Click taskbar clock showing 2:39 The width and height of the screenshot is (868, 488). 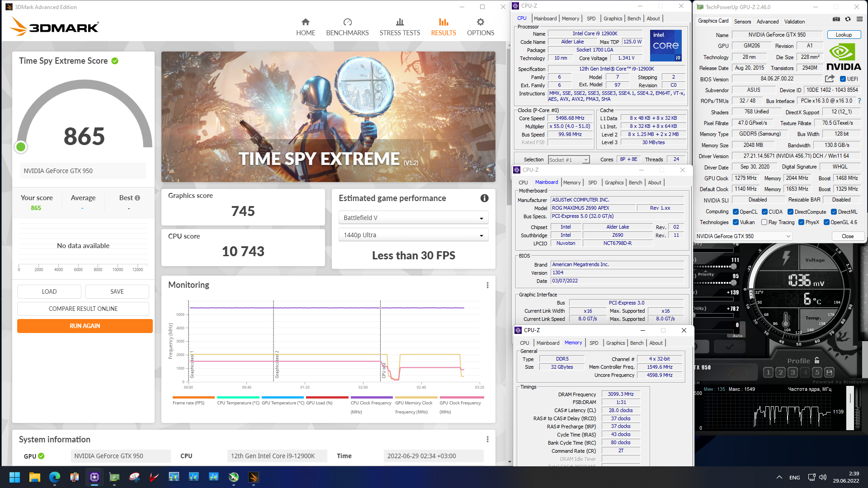coord(846,477)
